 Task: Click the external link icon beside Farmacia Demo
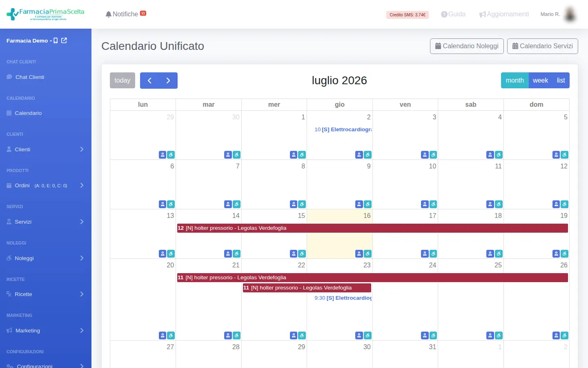[x=64, y=40]
